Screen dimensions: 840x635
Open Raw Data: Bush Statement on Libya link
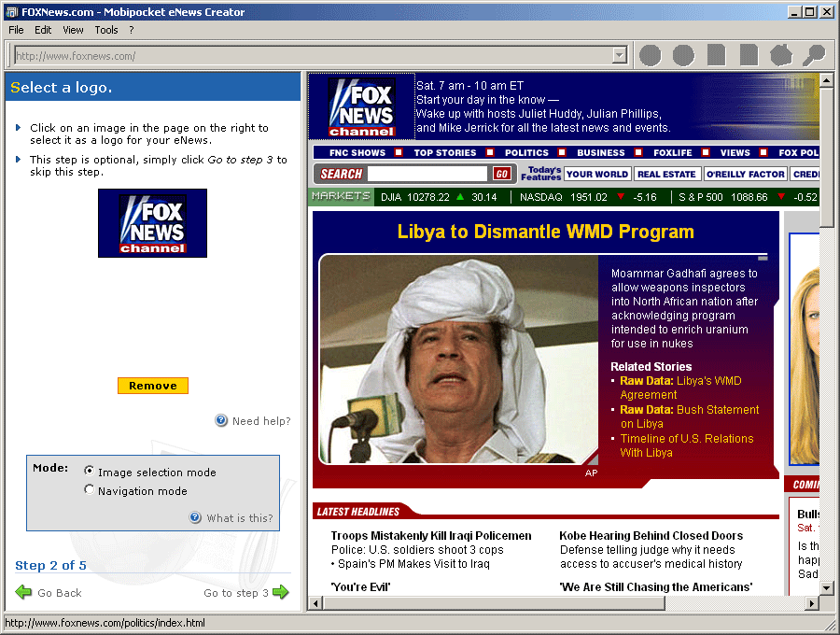click(x=690, y=416)
